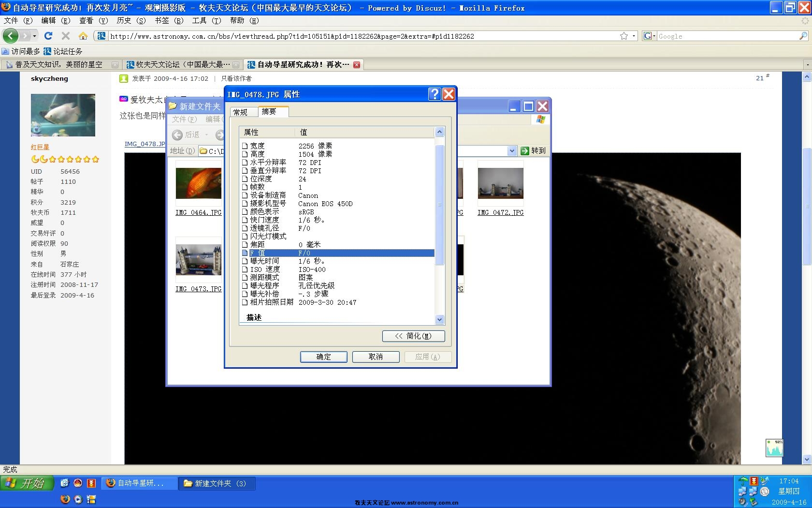Open 编辑 menu in Firefox
Image resolution: width=812 pixels, height=508 pixels.
(x=56, y=20)
